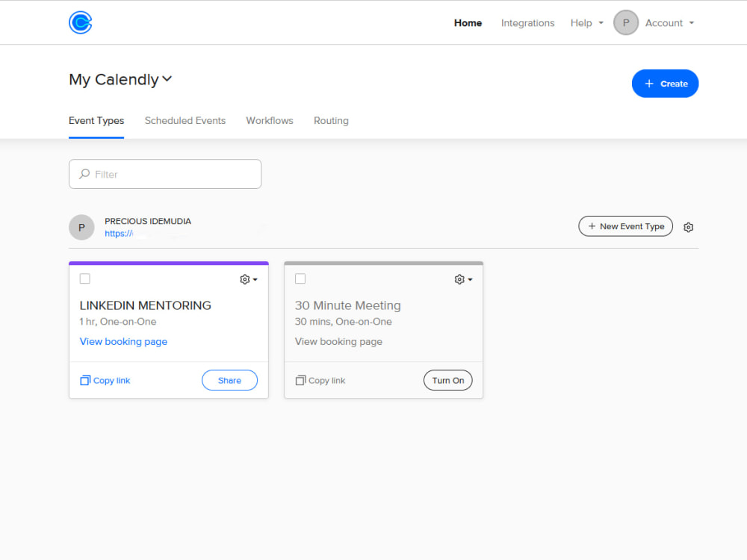Select the Event Types tab

pos(96,121)
